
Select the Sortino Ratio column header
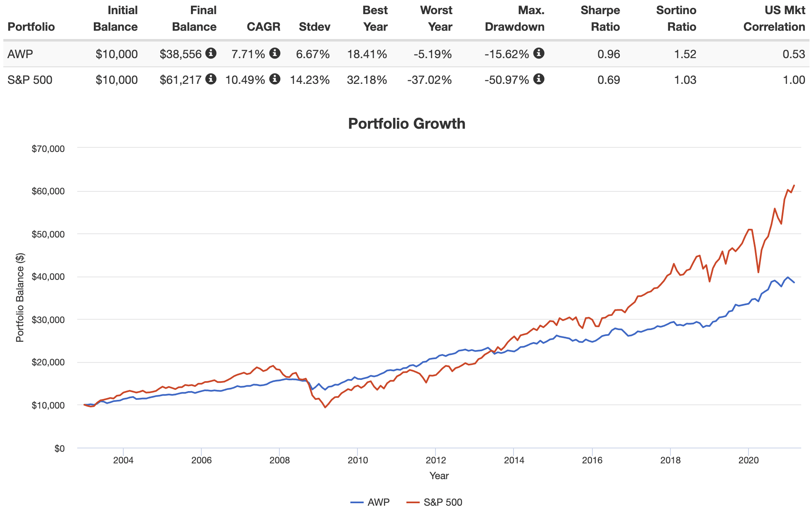coord(676,19)
